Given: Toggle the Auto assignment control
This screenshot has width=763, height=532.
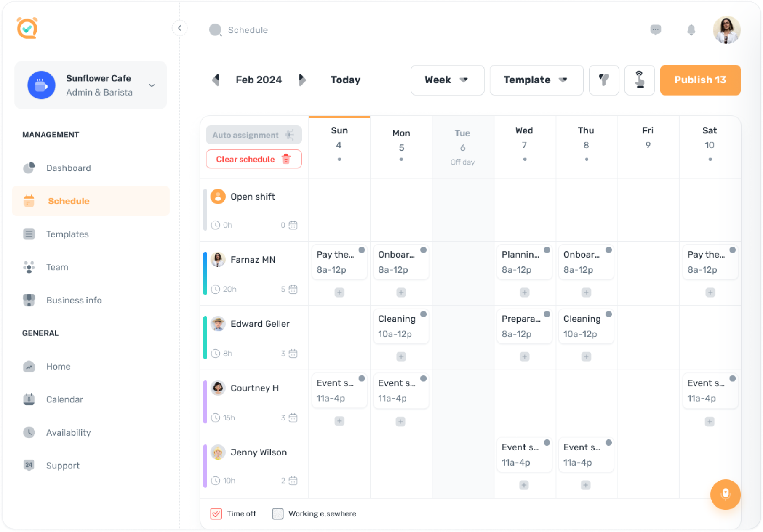Looking at the screenshot, I should click(253, 135).
